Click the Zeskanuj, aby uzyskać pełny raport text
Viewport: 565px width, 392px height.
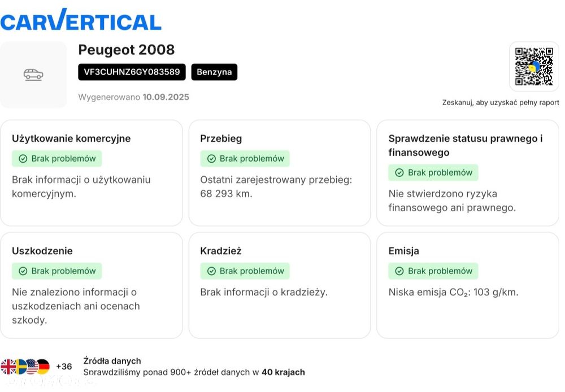501,103
